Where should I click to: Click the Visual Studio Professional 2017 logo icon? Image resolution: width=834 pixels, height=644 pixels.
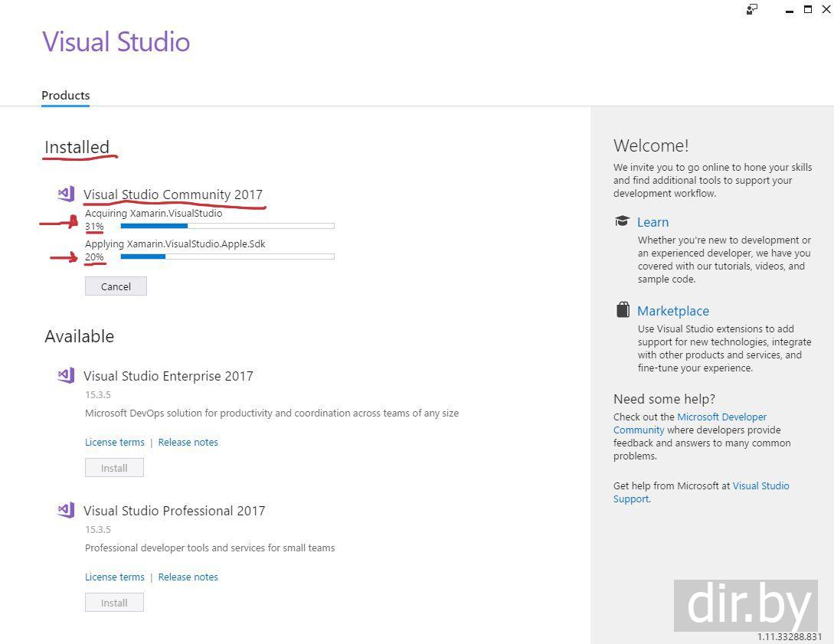click(66, 510)
